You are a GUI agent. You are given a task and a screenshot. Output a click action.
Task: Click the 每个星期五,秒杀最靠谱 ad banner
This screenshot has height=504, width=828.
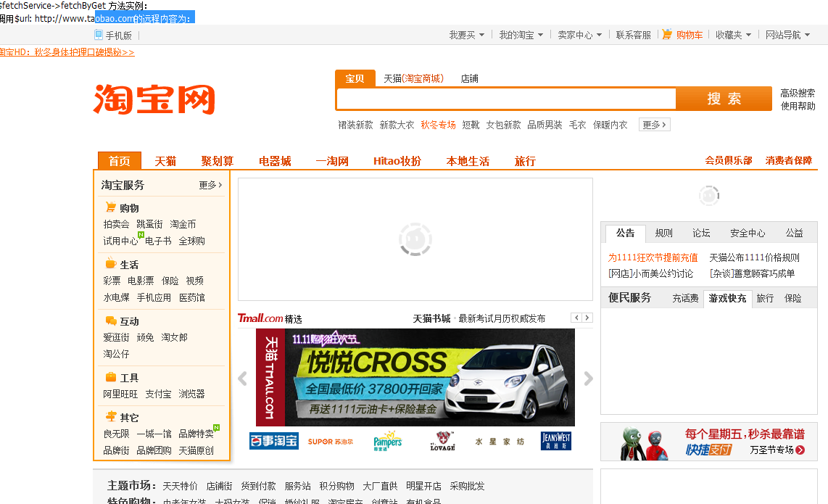(708, 442)
